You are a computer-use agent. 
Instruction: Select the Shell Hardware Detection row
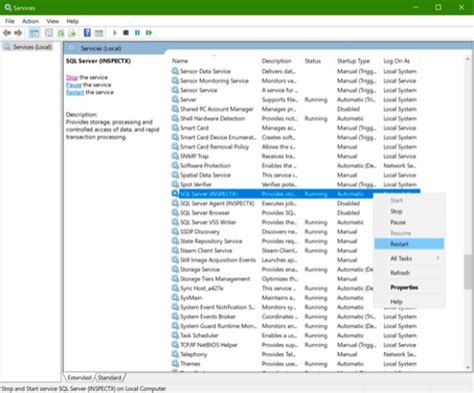click(x=295, y=118)
